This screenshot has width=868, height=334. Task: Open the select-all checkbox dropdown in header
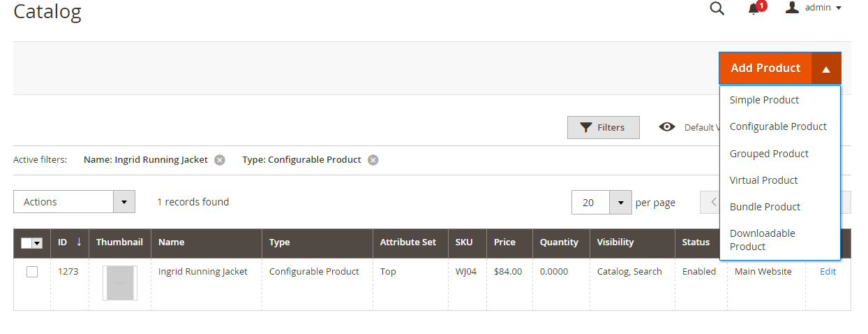(x=37, y=243)
